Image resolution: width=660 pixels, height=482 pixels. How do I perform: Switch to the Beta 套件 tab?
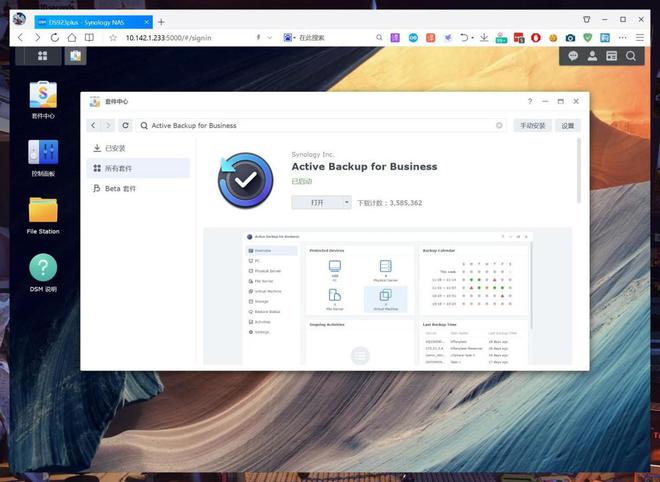137,188
